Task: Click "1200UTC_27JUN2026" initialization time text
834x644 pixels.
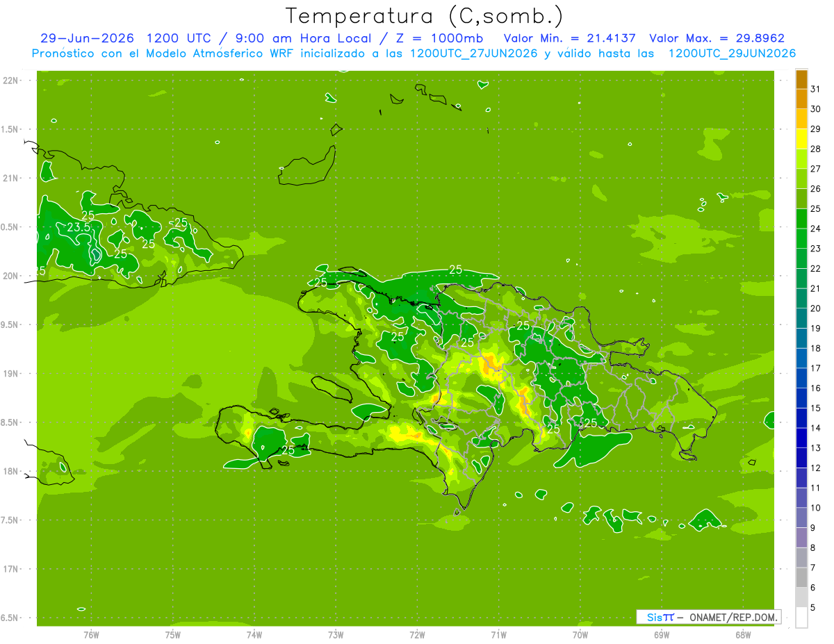Action: [474, 53]
